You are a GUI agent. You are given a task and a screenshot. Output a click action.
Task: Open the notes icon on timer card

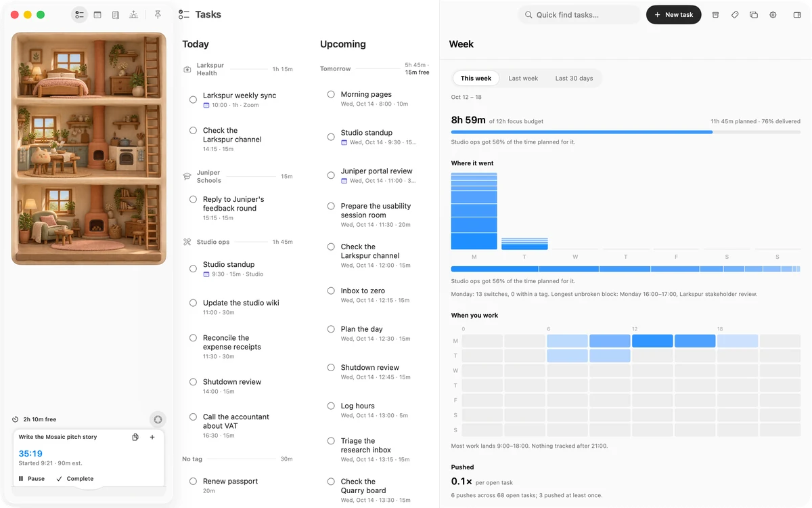pos(135,438)
